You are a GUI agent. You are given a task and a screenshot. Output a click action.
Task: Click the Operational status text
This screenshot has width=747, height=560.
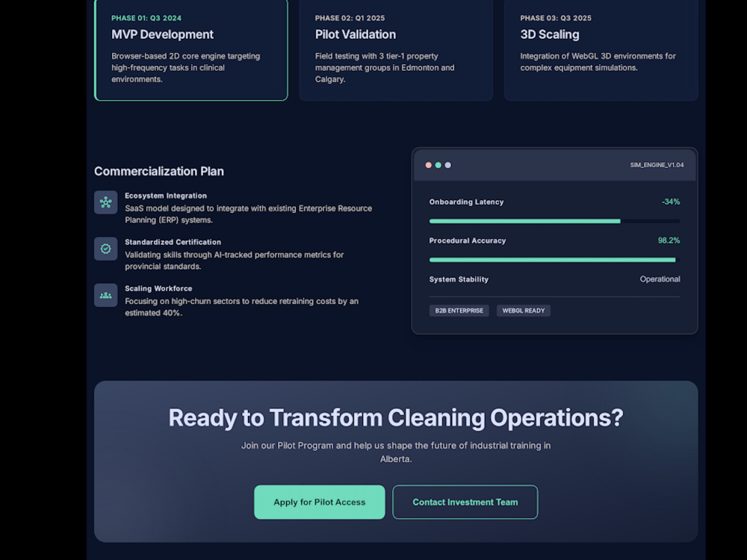click(x=660, y=279)
